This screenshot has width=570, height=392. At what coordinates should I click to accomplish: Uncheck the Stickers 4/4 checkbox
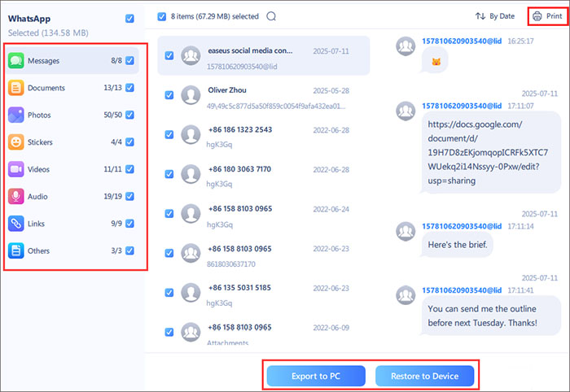point(129,142)
